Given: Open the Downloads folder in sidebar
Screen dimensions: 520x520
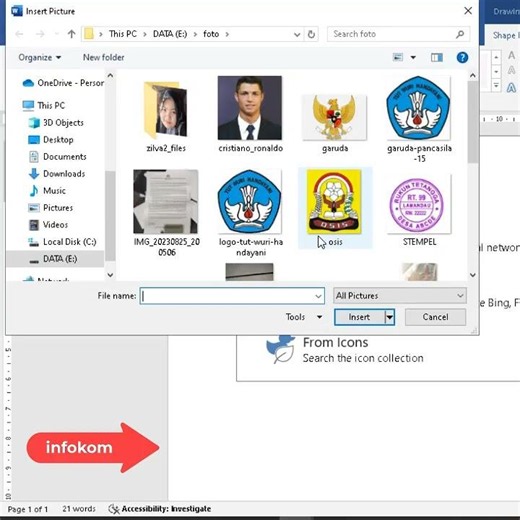Looking at the screenshot, I should pos(57,174).
